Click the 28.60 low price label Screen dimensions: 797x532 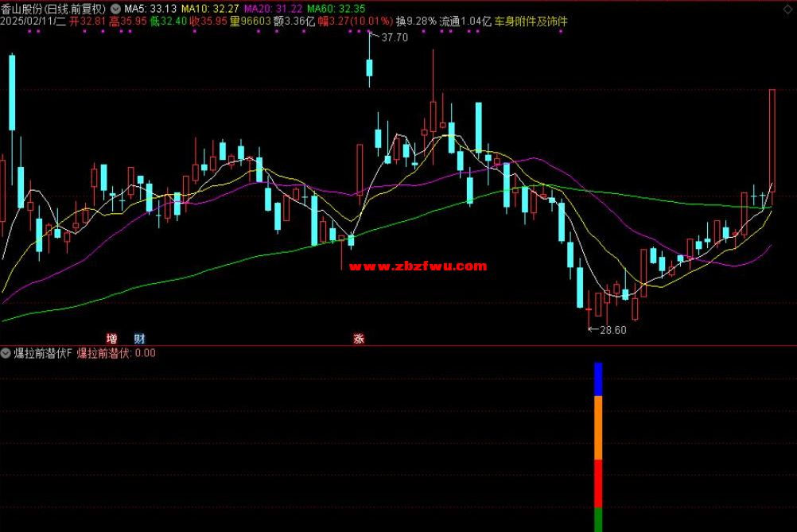pos(612,330)
